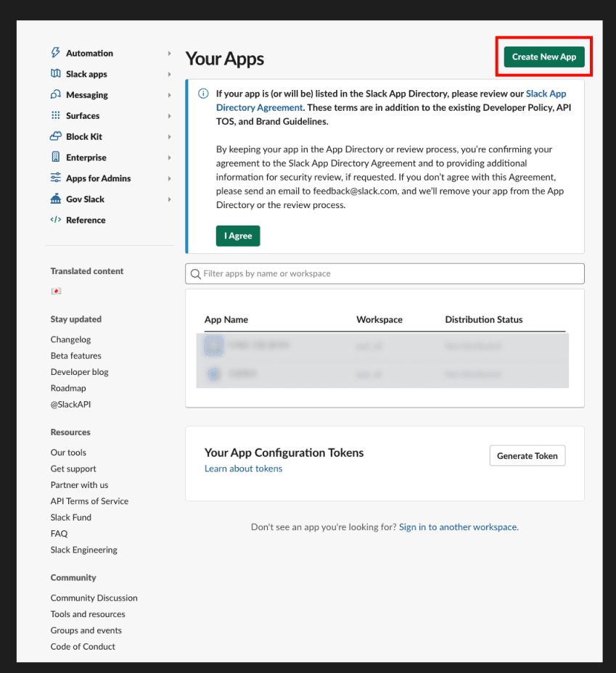Click the I Agree button
The width and height of the screenshot is (616, 673).
pyautogui.click(x=238, y=236)
